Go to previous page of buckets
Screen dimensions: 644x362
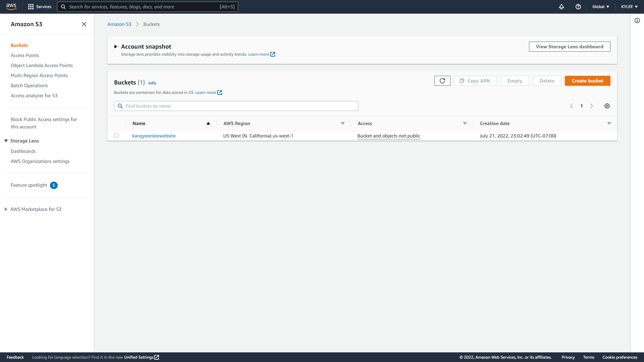click(572, 106)
